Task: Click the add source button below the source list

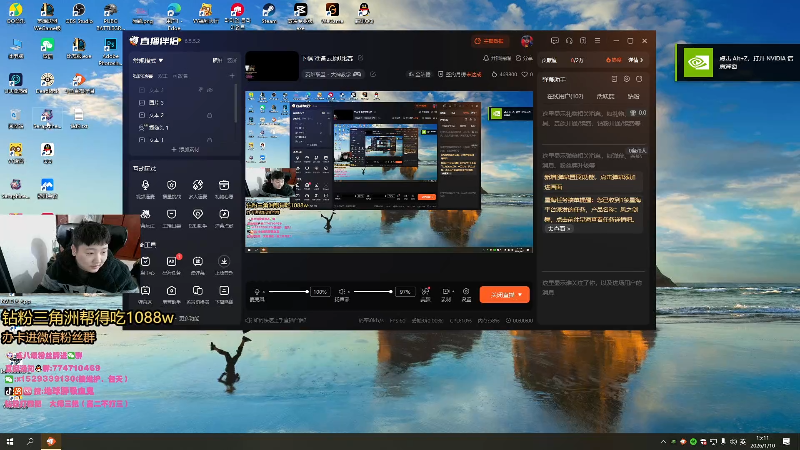Action: (x=185, y=149)
